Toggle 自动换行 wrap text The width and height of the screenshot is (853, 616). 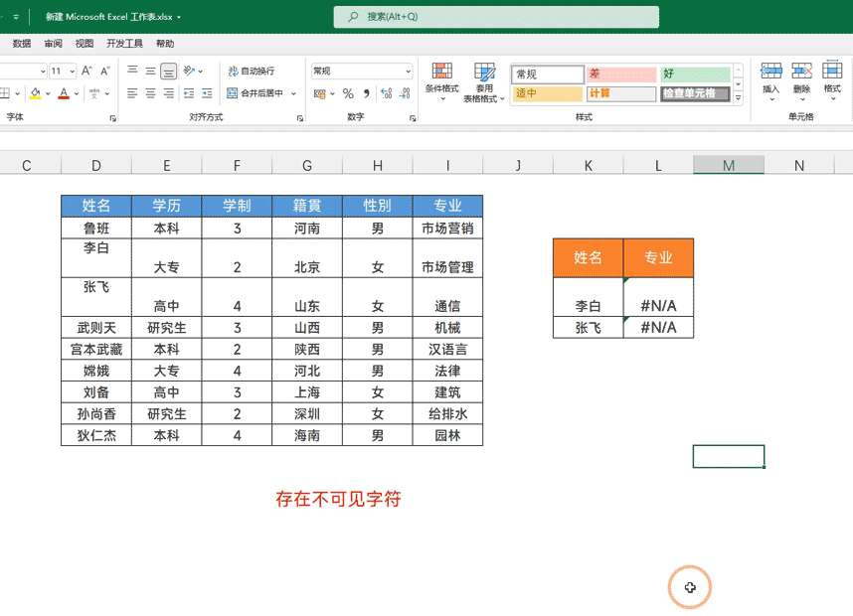pos(252,71)
